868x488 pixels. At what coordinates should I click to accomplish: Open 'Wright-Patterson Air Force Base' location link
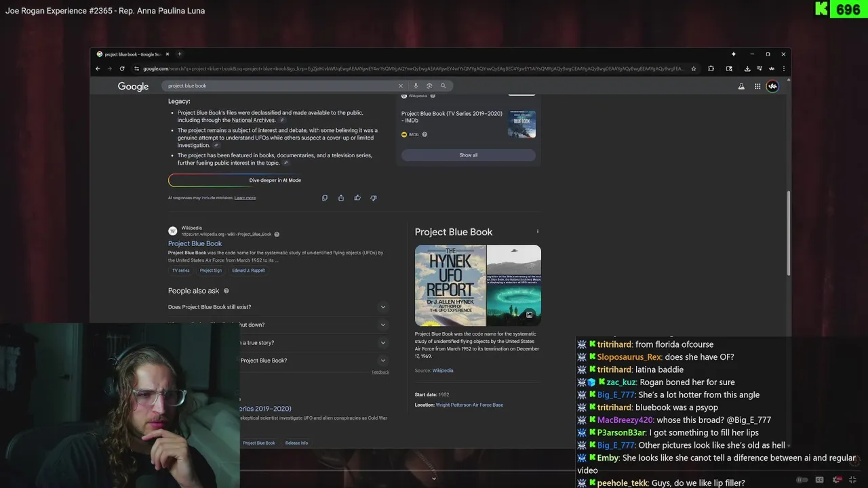click(x=469, y=405)
